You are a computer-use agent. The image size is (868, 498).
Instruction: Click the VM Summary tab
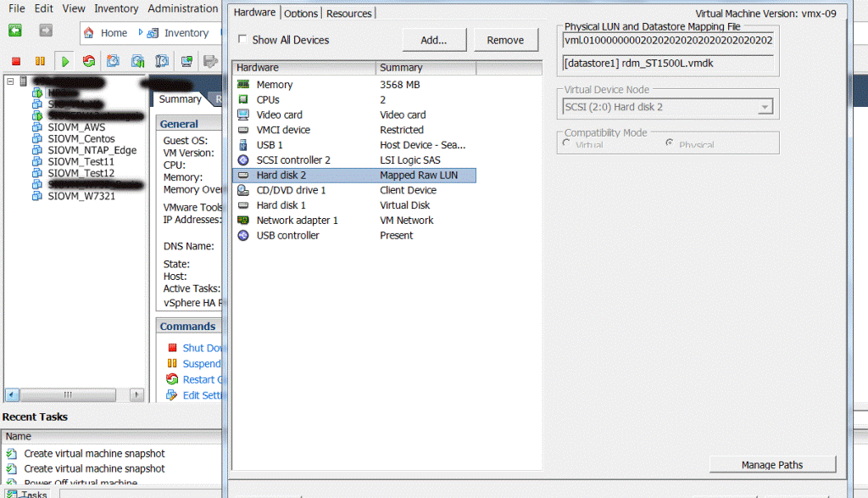pyautogui.click(x=180, y=99)
